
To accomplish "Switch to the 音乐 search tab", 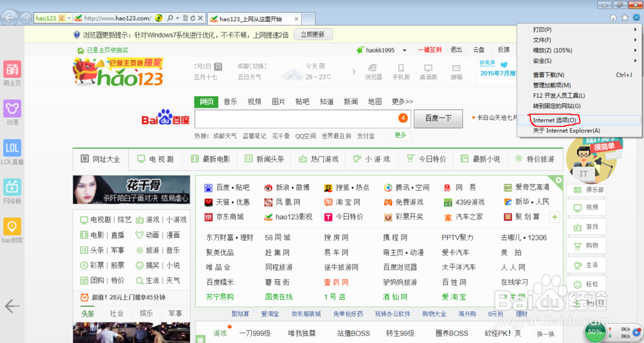I will [231, 102].
